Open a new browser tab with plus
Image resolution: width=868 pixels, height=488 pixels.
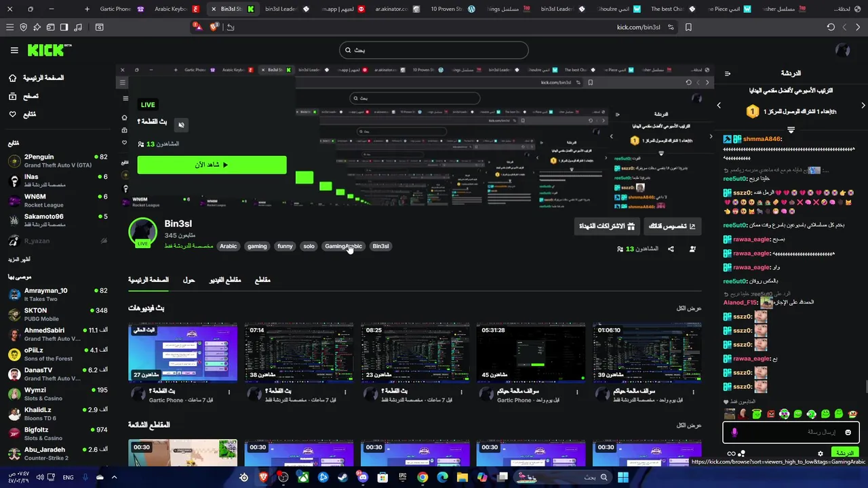pyautogui.click(x=87, y=9)
